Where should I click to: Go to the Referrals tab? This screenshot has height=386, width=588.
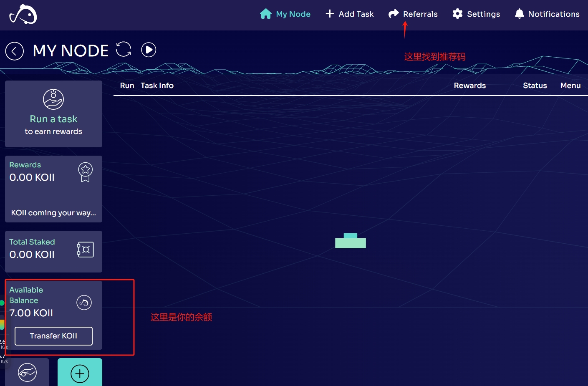tap(413, 14)
